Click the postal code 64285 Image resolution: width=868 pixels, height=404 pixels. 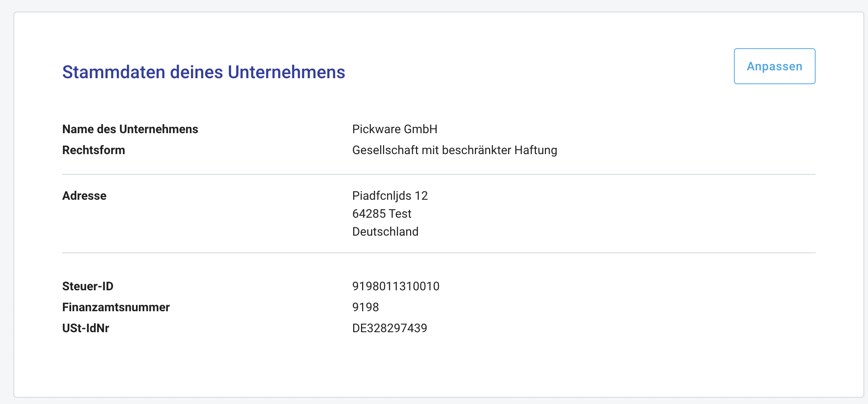click(x=369, y=214)
